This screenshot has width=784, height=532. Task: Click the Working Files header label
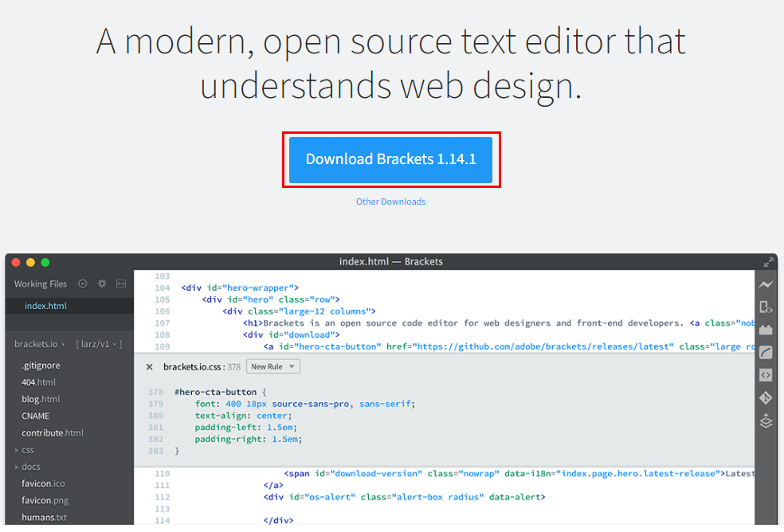(40, 284)
